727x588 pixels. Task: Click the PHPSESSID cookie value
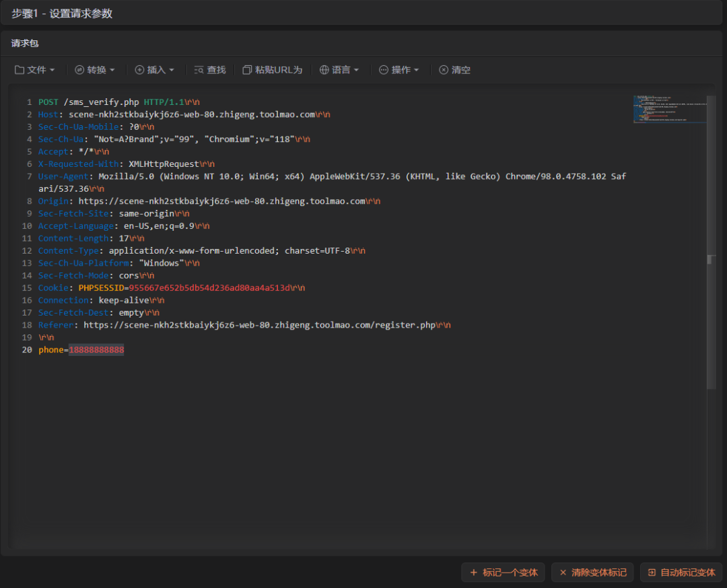(209, 288)
